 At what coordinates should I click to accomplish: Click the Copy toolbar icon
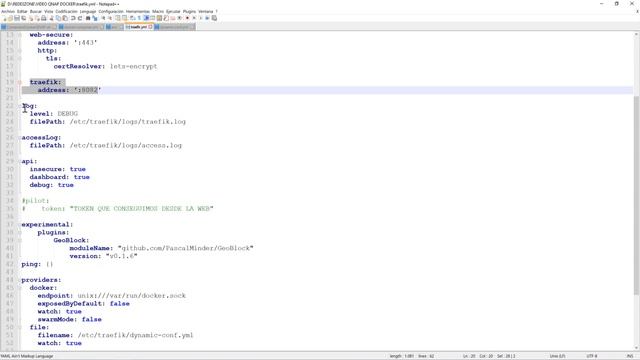pyautogui.click(x=58, y=18)
